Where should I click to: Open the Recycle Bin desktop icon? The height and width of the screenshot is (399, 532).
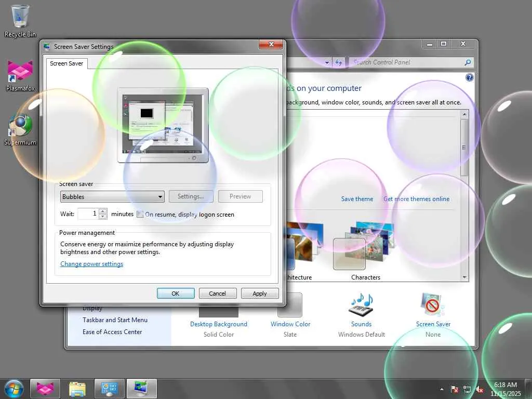[x=20, y=20]
